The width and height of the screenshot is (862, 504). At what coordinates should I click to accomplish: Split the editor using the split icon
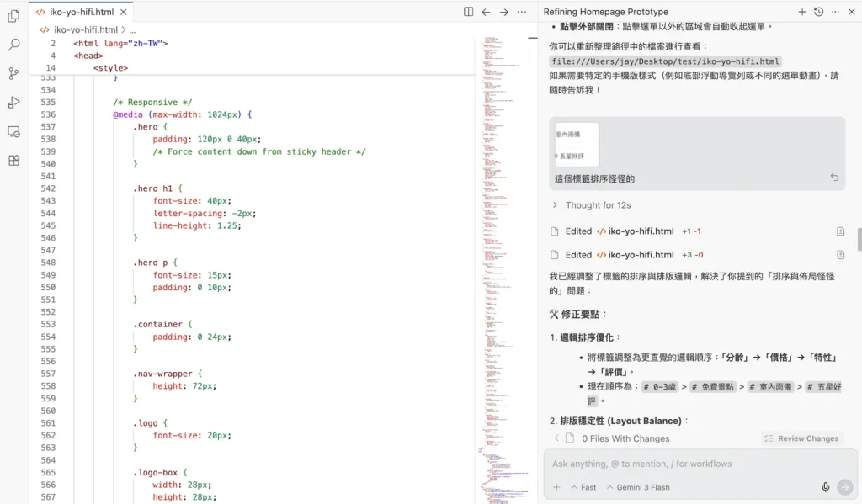point(467,13)
